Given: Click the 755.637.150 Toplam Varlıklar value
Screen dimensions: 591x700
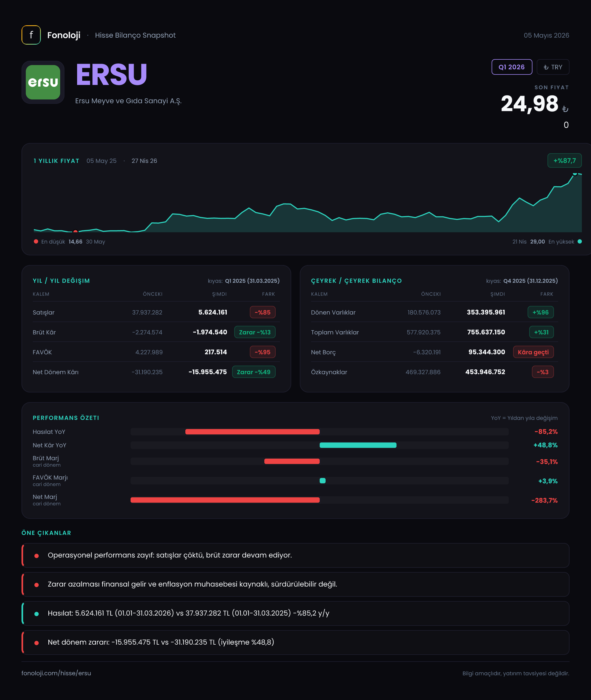Looking at the screenshot, I should 486,332.
